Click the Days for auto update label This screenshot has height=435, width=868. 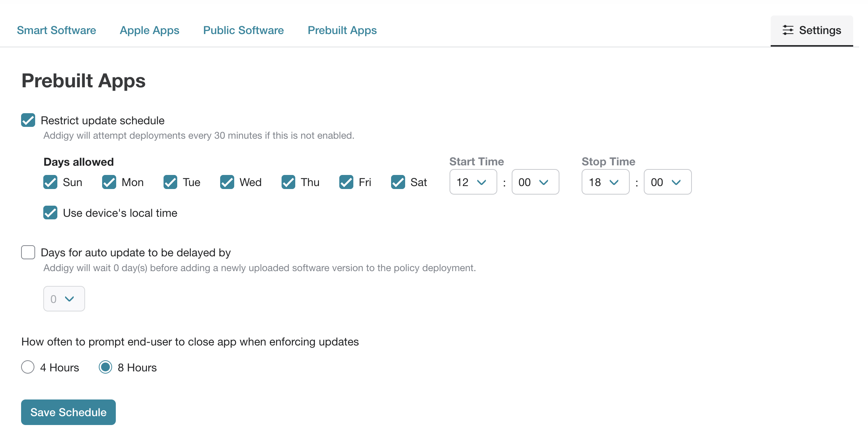point(136,253)
